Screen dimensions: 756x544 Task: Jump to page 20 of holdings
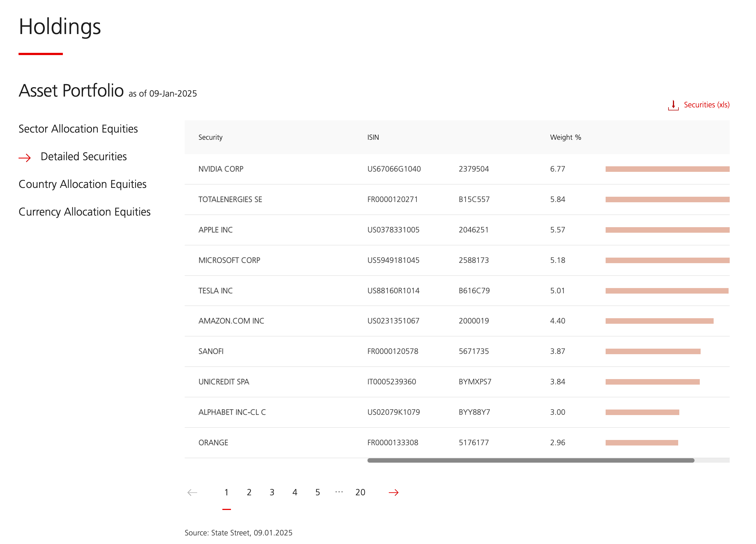[360, 492]
